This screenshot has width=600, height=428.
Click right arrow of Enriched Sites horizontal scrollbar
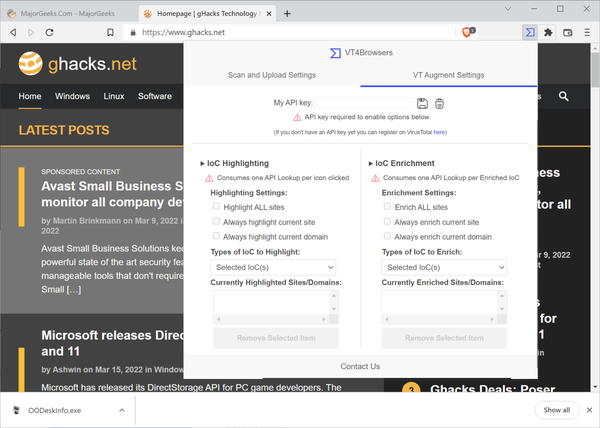point(492,319)
